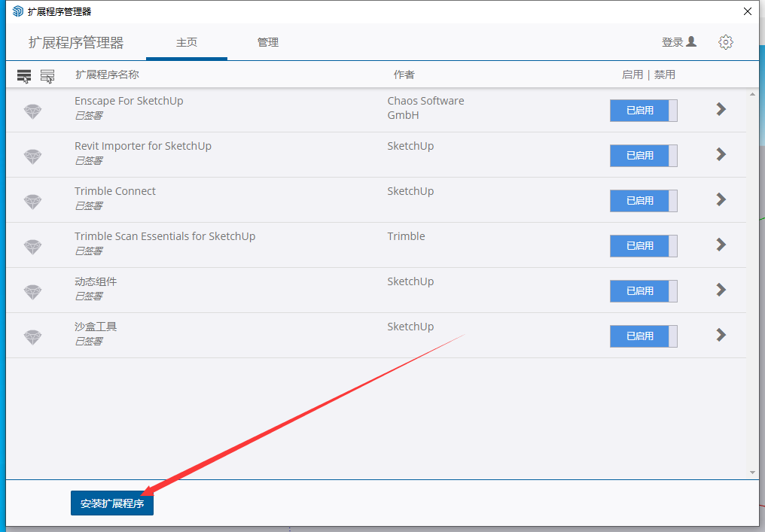This screenshot has height=532, width=765.
Task: Click the login user icon
Action: coord(691,41)
